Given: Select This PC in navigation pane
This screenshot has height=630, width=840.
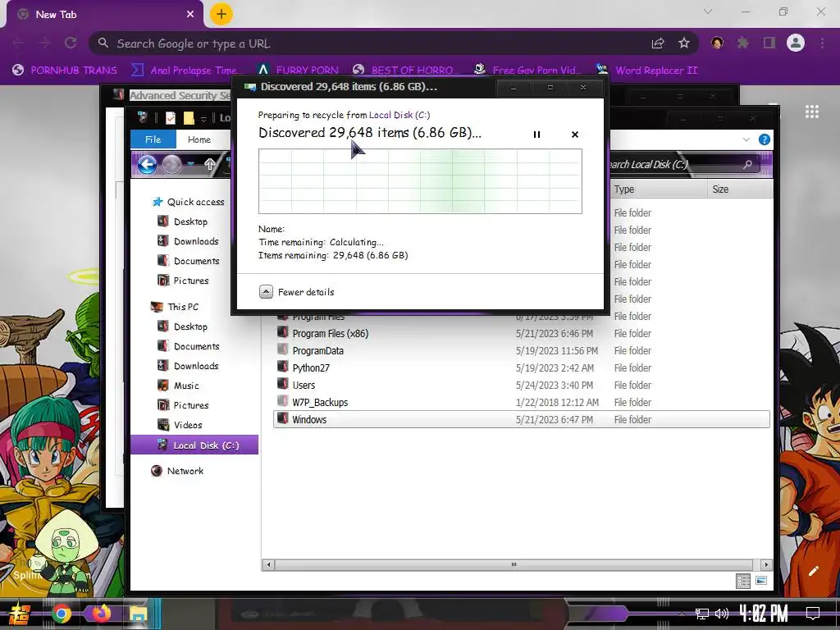Looking at the screenshot, I should coord(175,307).
